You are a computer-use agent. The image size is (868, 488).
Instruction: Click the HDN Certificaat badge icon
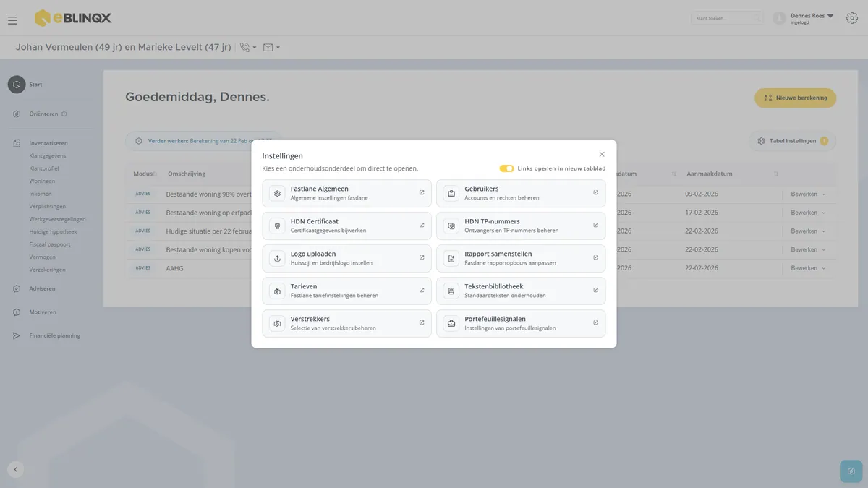tap(277, 226)
